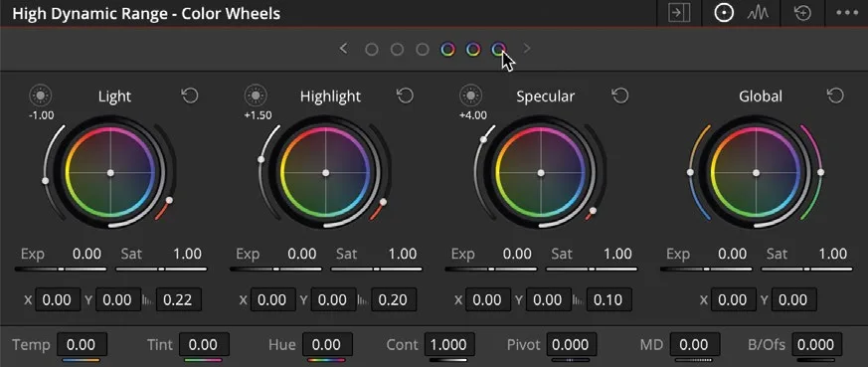Click Global tint handle on right arc
Image resolution: width=868 pixels, height=367 pixels.
[x=820, y=173]
